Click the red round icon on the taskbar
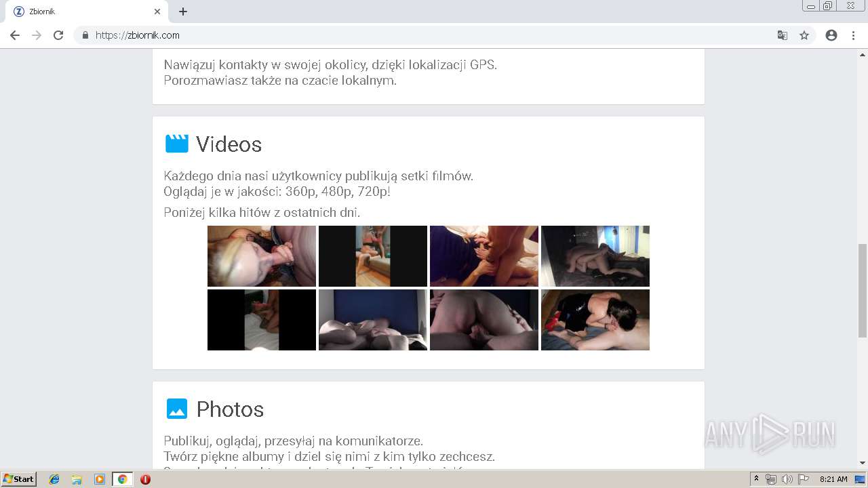 tap(145, 479)
